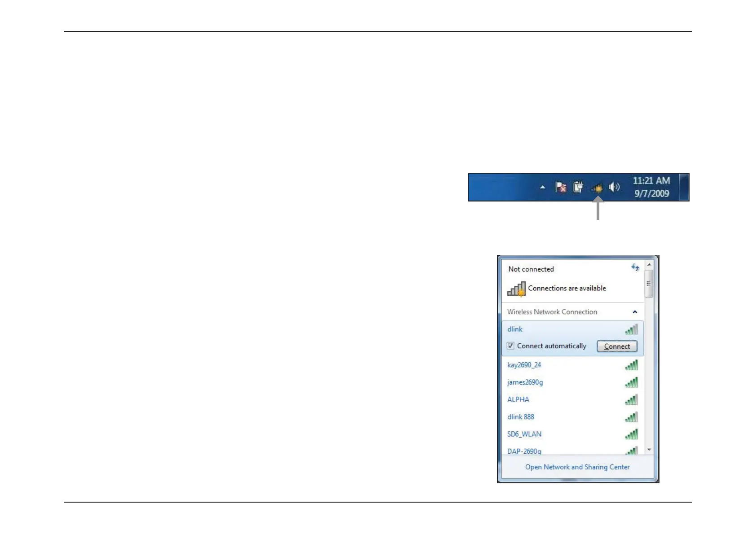Select the SD6_WLAN network

tap(572, 434)
